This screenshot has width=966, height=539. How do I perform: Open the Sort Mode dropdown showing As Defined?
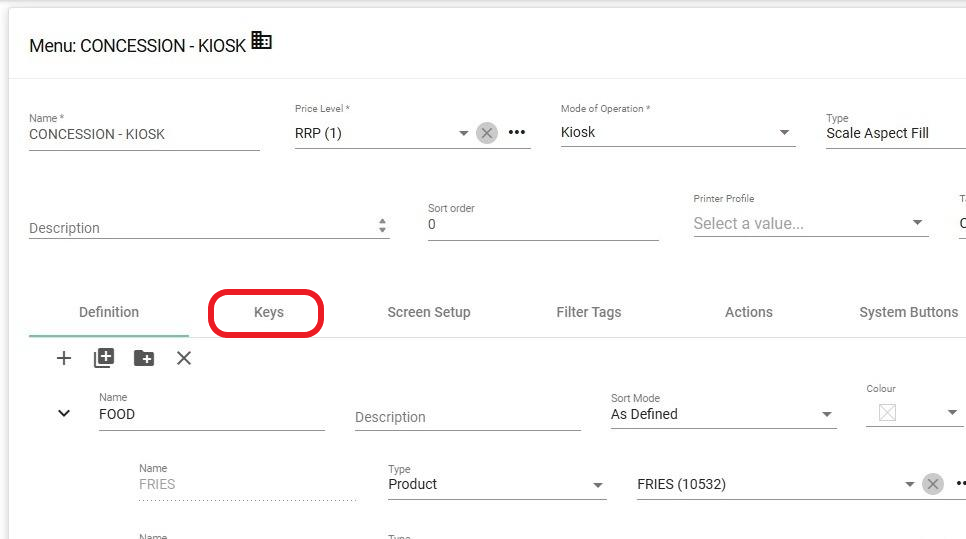pyautogui.click(x=826, y=414)
